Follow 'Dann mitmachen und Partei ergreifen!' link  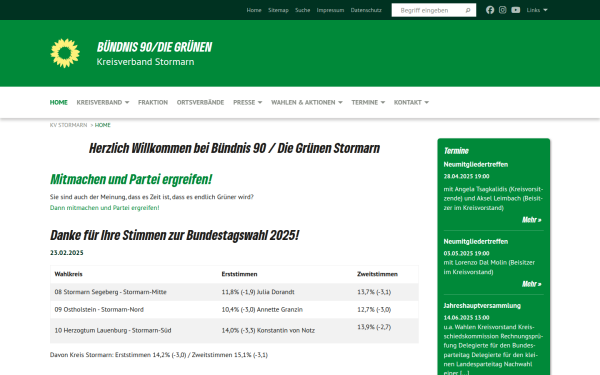pyautogui.click(x=104, y=208)
